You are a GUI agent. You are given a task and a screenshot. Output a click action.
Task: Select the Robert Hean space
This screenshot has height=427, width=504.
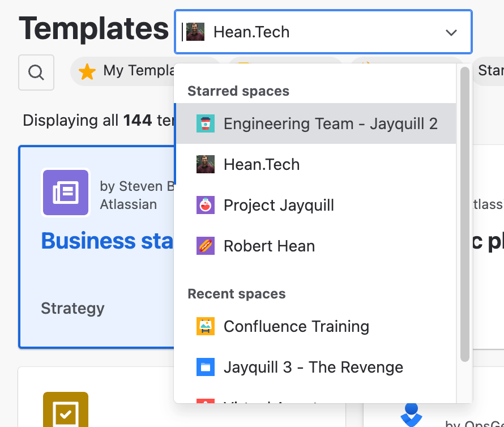tap(315, 246)
